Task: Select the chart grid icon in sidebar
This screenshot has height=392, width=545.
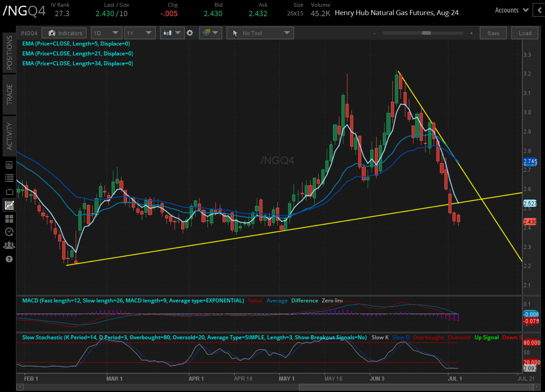Action: [x=9, y=205]
